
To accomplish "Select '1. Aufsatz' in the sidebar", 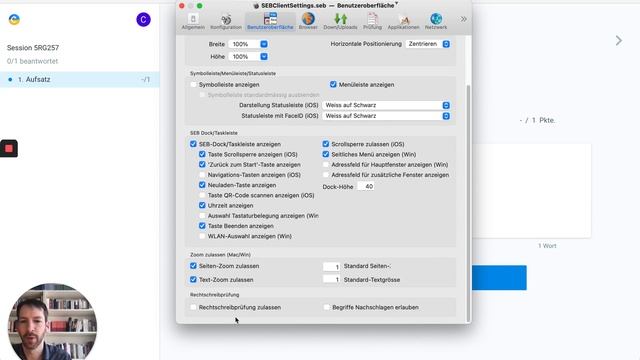I will tap(80, 80).
